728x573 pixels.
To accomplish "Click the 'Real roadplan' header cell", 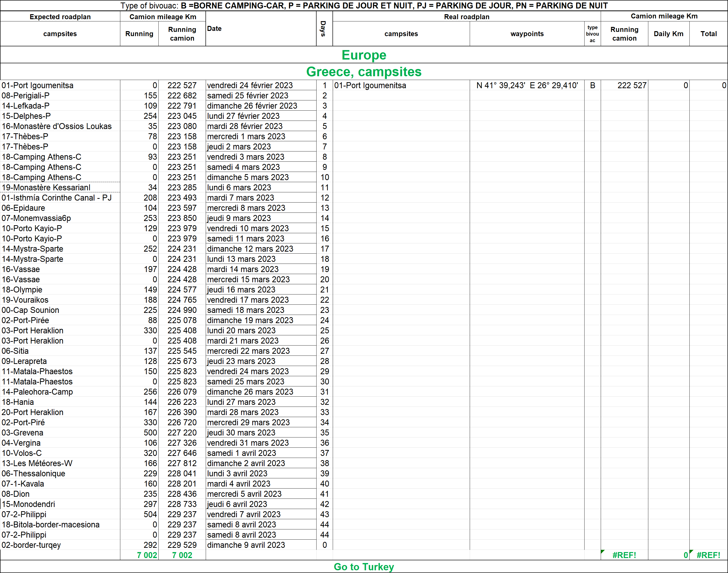I will pos(466,17).
